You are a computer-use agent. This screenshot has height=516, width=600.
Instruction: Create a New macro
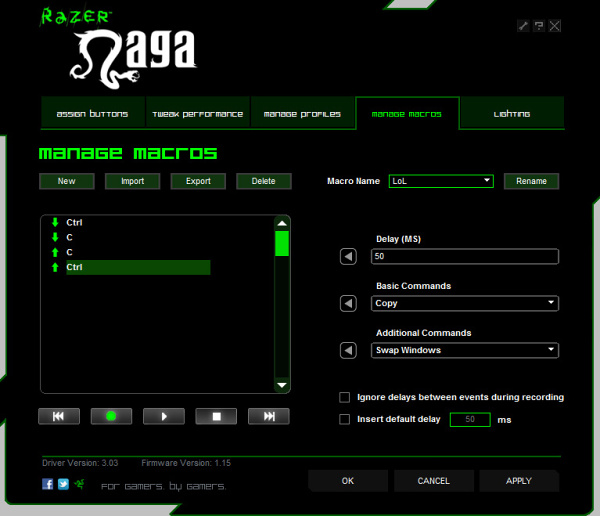point(67,181)
